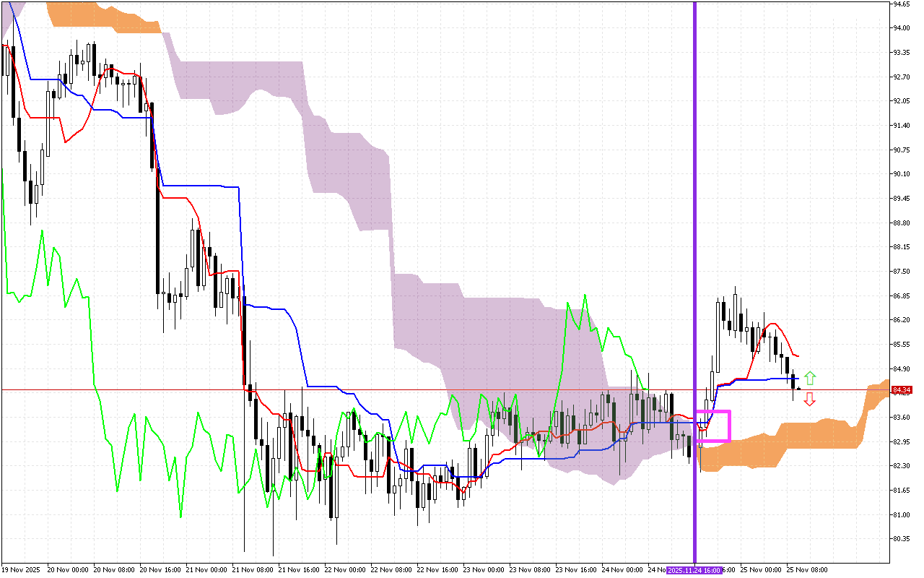
Task: Click the red down arrow marker
Action: click(810, 399)
